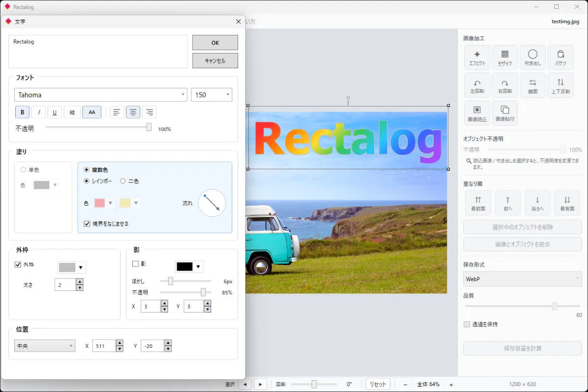Viewport: 588px width, 392px height.
Task: Toggle bold B formatting
Action: pyautogui.click(x=22, y=112)
